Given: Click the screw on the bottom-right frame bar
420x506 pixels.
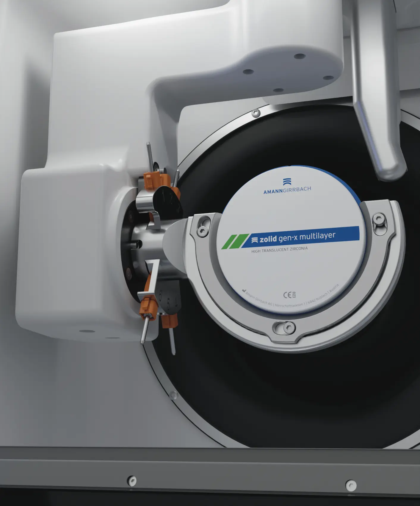Looking at the screenshot, I should tap(350, 485).
